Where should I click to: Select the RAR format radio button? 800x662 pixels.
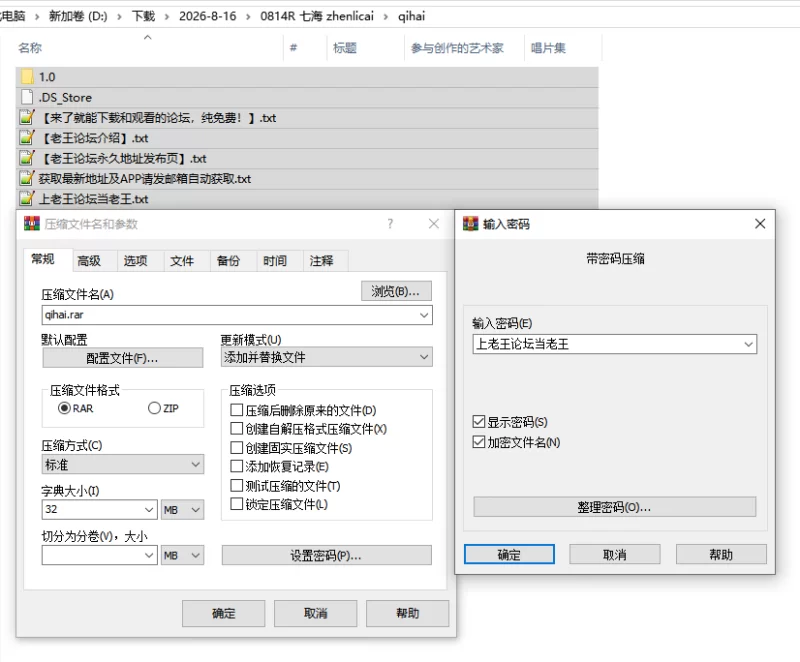[x=64, y=408]
